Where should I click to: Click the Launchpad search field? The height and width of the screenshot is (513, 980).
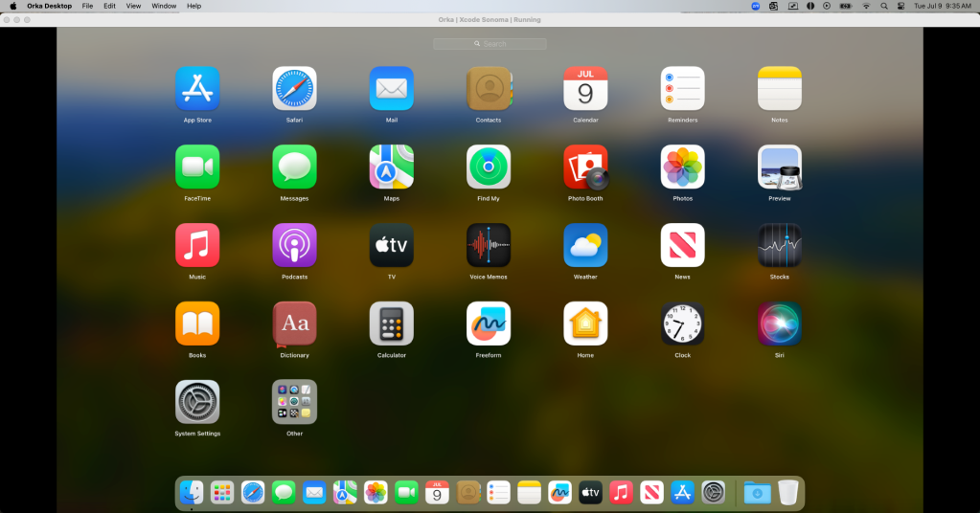[x=490, y=44]
